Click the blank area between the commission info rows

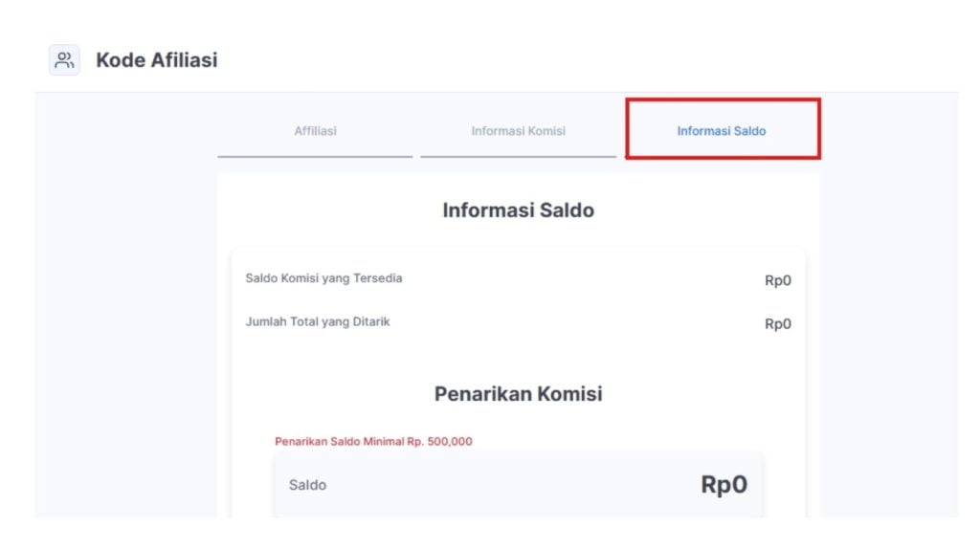pos(518,300)
